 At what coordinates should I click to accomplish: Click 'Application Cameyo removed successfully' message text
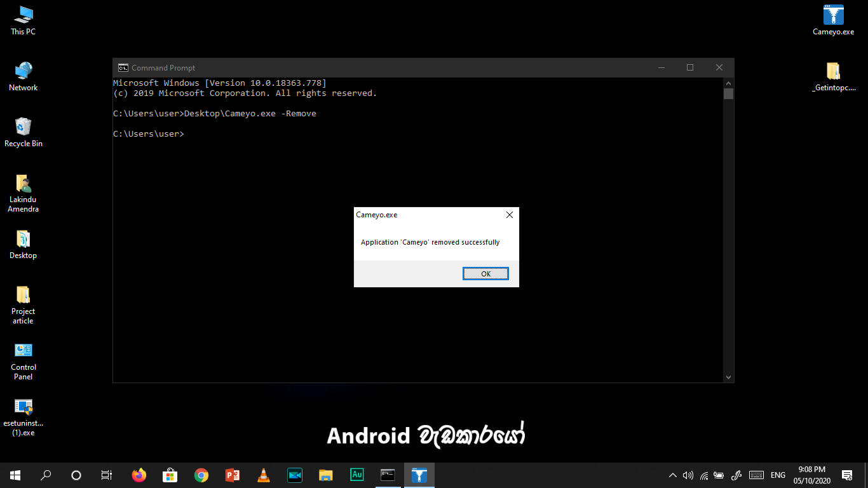tap(430, 242)
